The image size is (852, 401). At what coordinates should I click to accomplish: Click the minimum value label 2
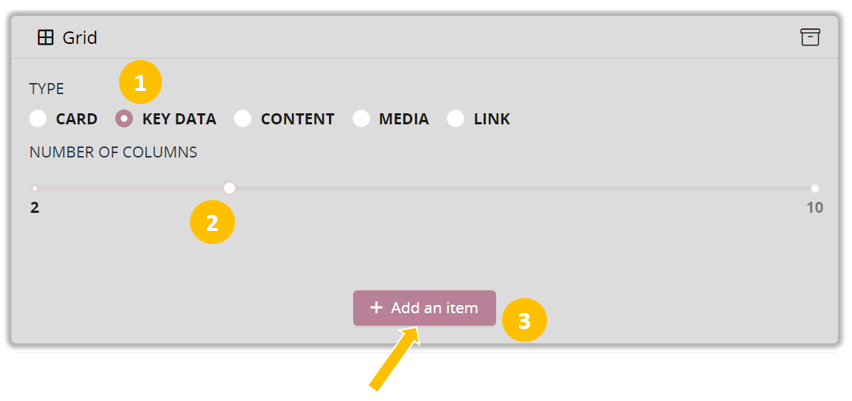click(34, 208)
